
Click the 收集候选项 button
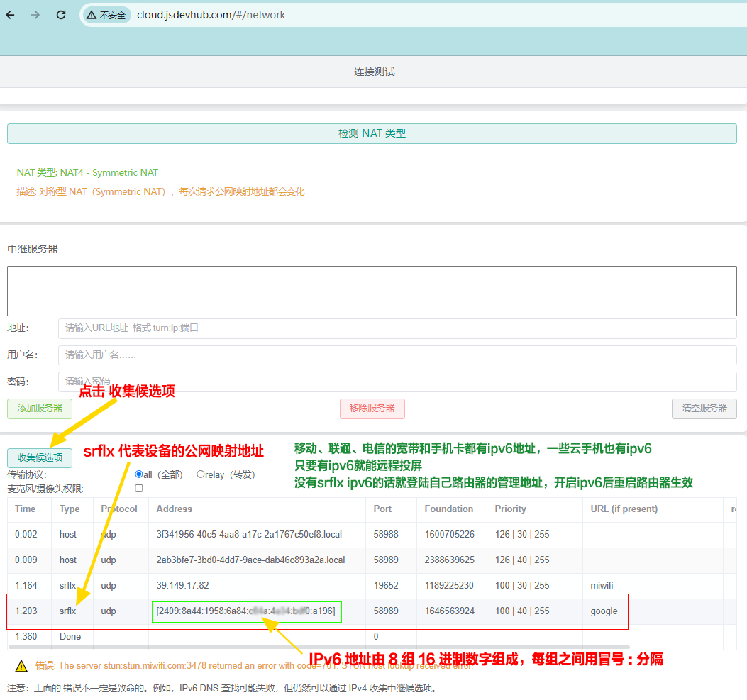coord(39,457)
